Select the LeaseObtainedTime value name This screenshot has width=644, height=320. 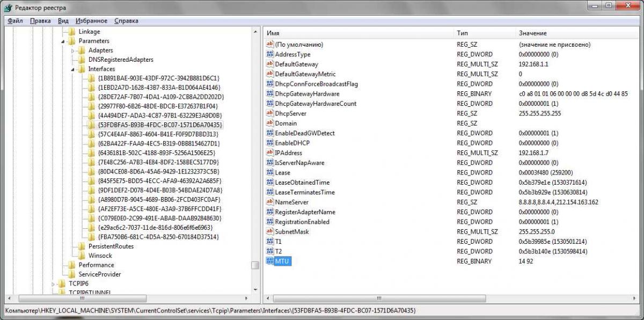click(302, 183)
